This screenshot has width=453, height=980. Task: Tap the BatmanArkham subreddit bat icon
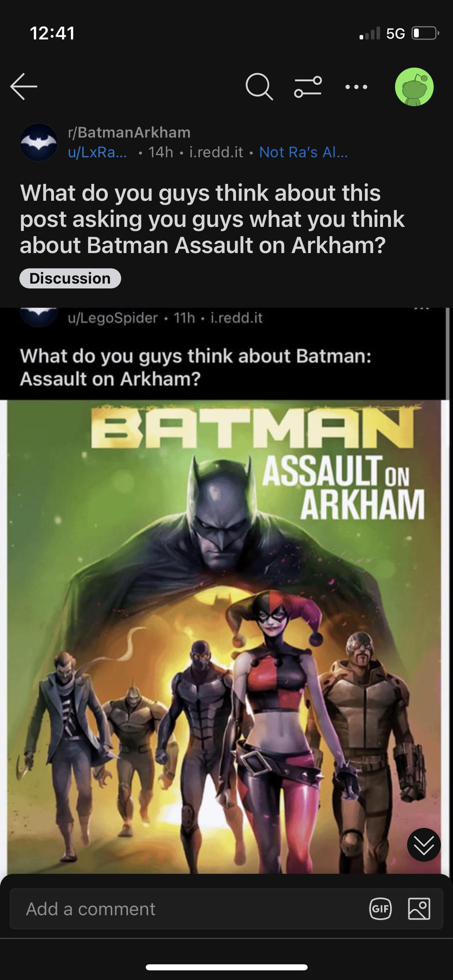click(x=39, y=142)
